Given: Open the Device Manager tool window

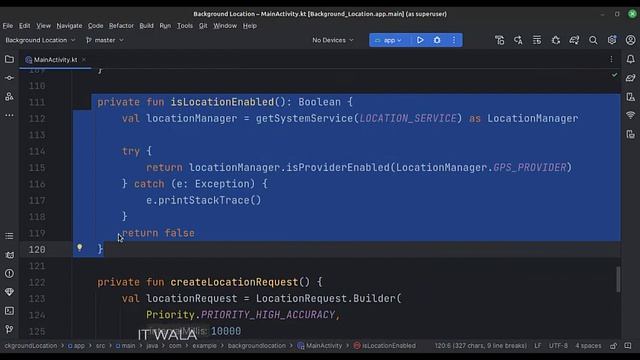Looking at the screenshot, I should 630,97.
